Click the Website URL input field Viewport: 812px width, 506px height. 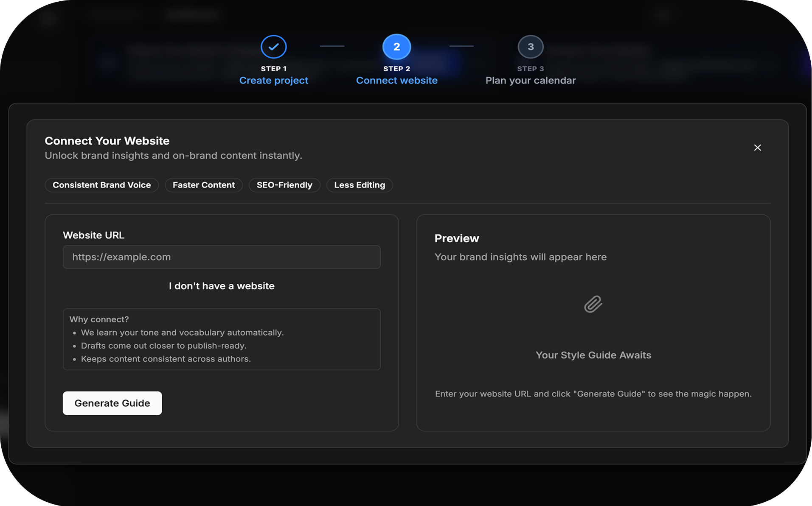point(221,257)
